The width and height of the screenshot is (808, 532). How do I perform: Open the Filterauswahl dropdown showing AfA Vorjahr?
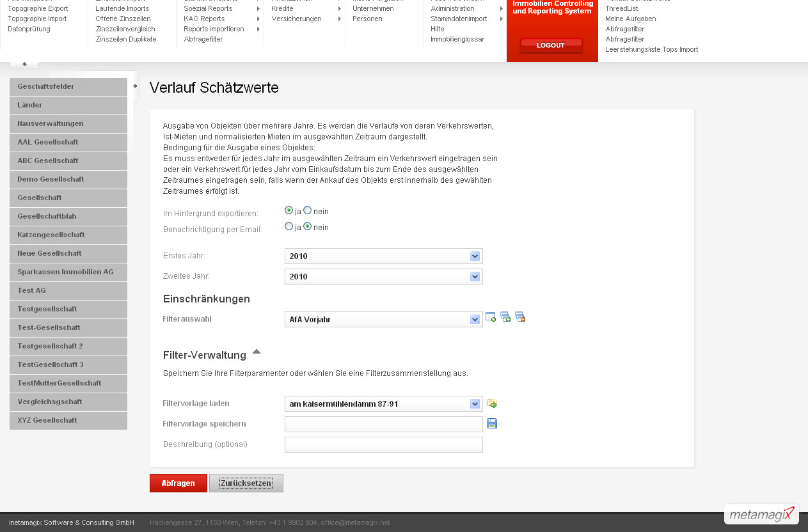click(384, 319)
